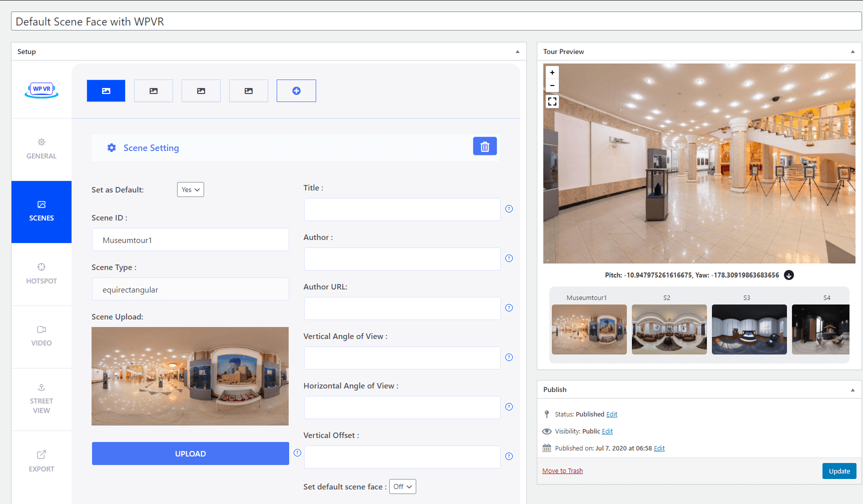The height and width of the screenshot is (504, 863).
Task: Click the status pin icon
Action: tap(547, 414)
